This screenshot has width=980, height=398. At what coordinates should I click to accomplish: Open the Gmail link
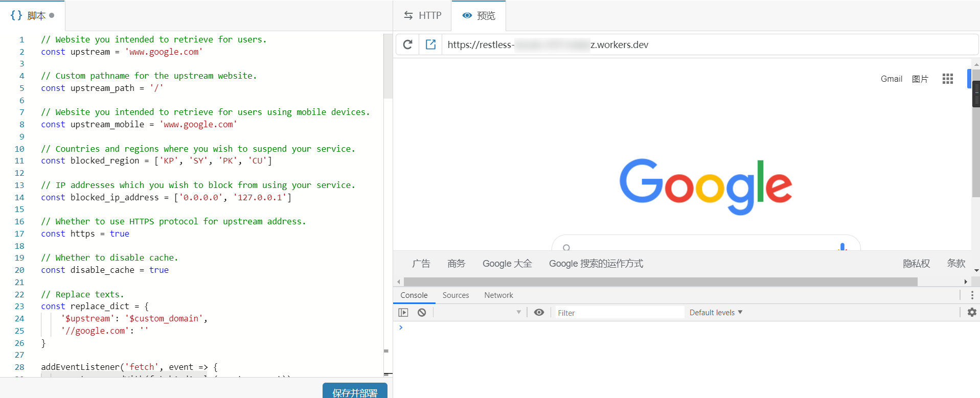point(891,79)
